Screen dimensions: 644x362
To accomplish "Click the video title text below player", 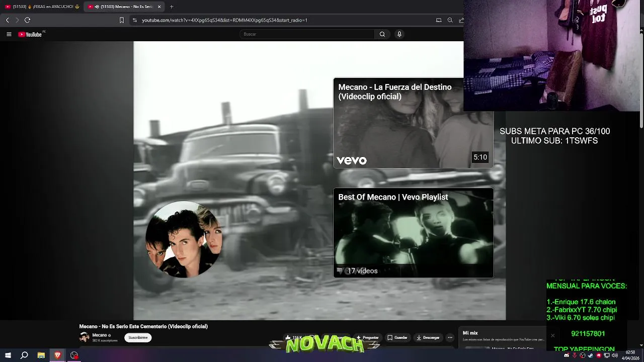I will [143, 326].
